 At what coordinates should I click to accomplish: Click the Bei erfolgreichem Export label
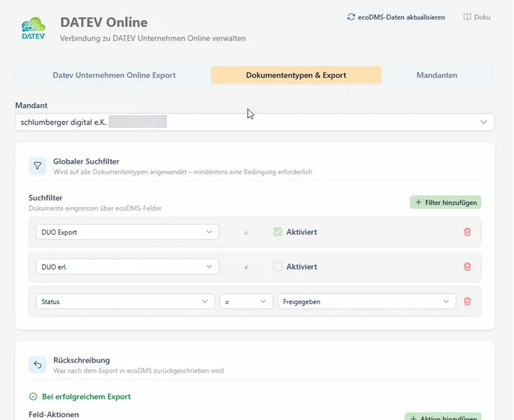[87, 397]
